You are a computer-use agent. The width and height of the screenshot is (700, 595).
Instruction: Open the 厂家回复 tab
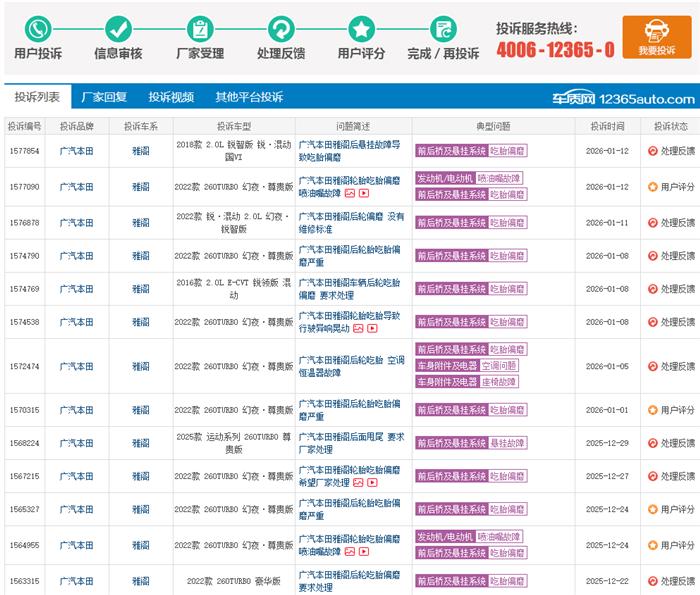point(104,97)
